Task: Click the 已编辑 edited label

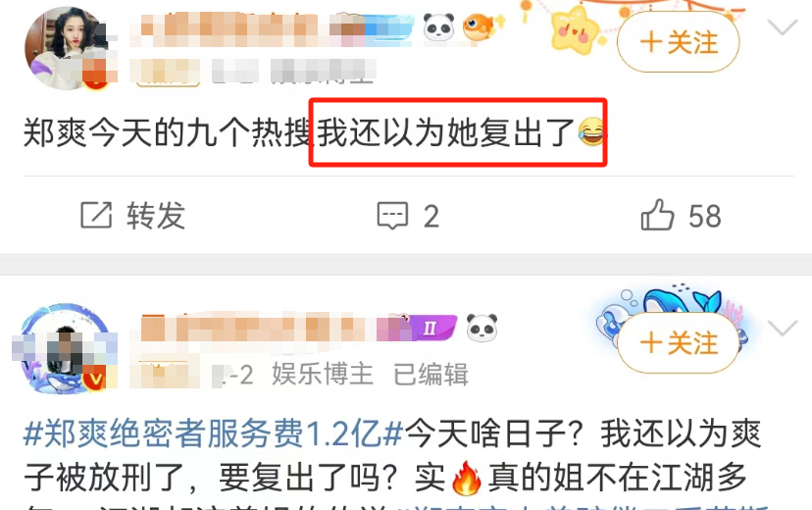Action: (x=431, y=375)
